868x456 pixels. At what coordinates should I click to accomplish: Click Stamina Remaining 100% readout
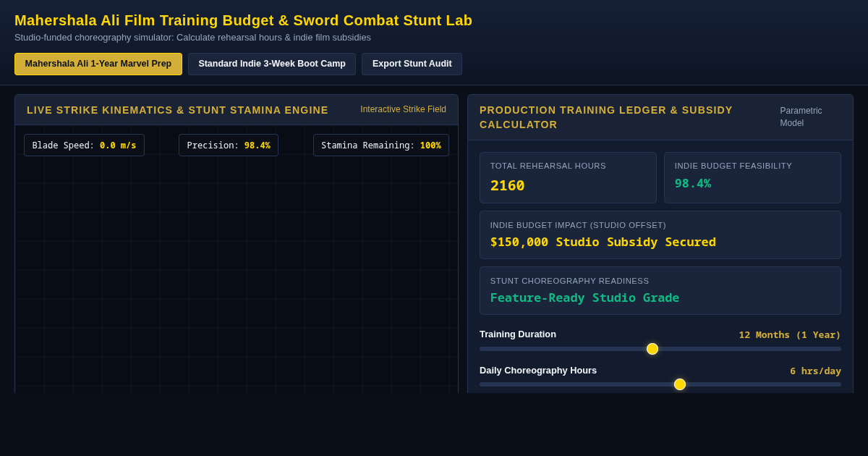click(x=381, y=145)
